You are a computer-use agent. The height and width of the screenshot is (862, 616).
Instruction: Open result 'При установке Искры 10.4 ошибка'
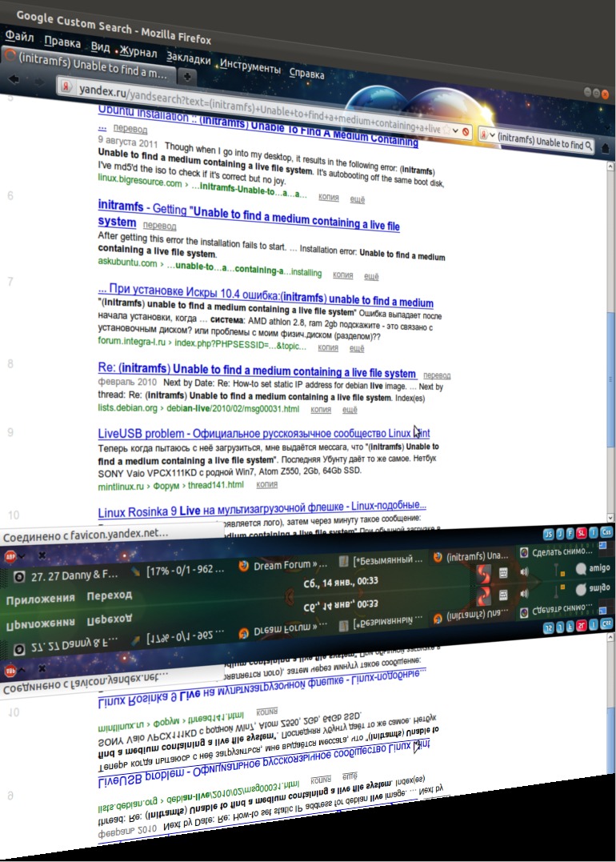click(x=266, y=295)
